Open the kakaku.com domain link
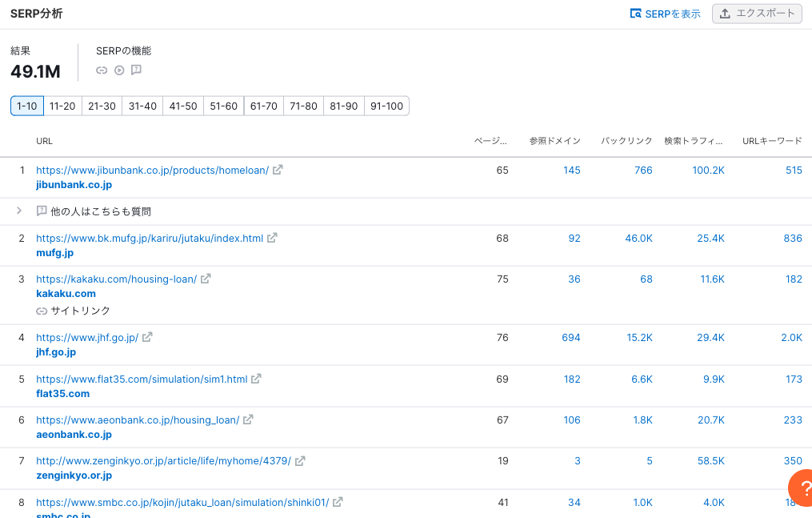The image size is (812, 518). (66, 293)
